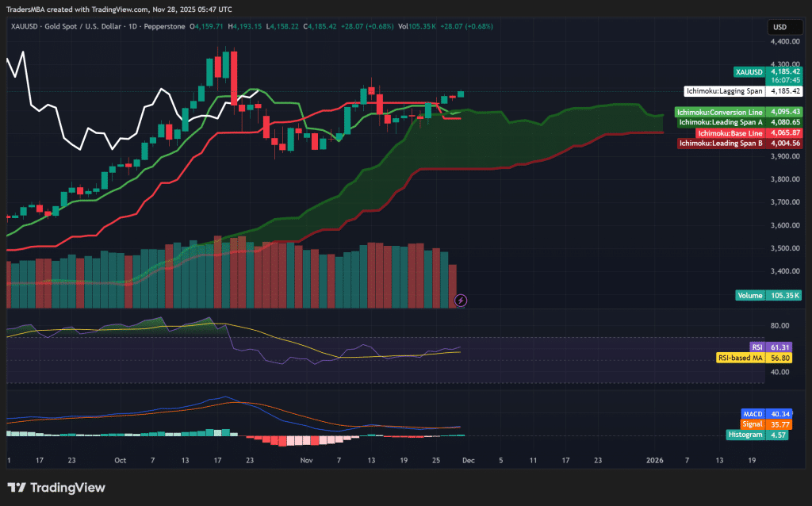The height and width of the screenshot is (506, 812).
Task: Click the XAUUSD price label
Action: 749,71
